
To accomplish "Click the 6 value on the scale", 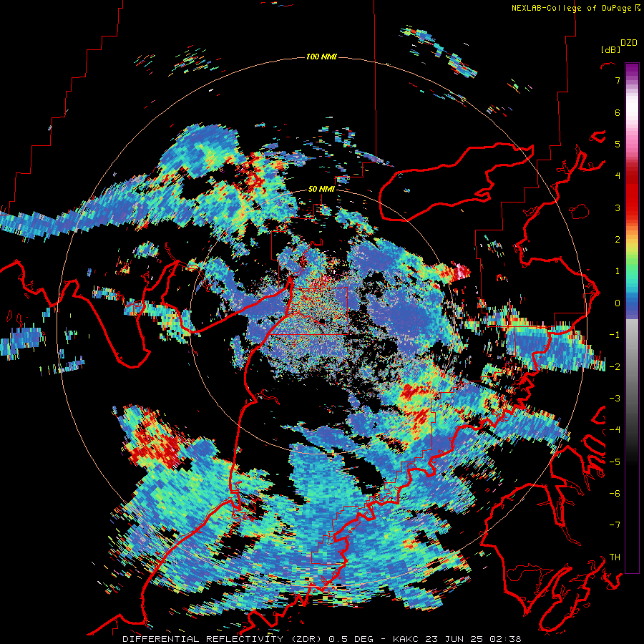I will [618, 112].
